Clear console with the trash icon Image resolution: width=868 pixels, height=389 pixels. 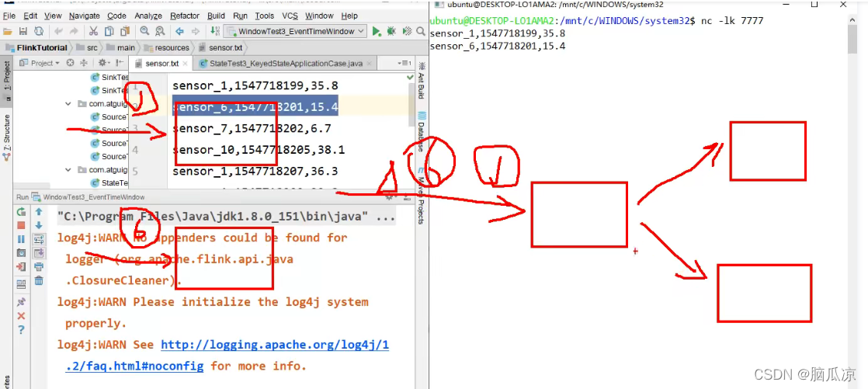(39, 280)
